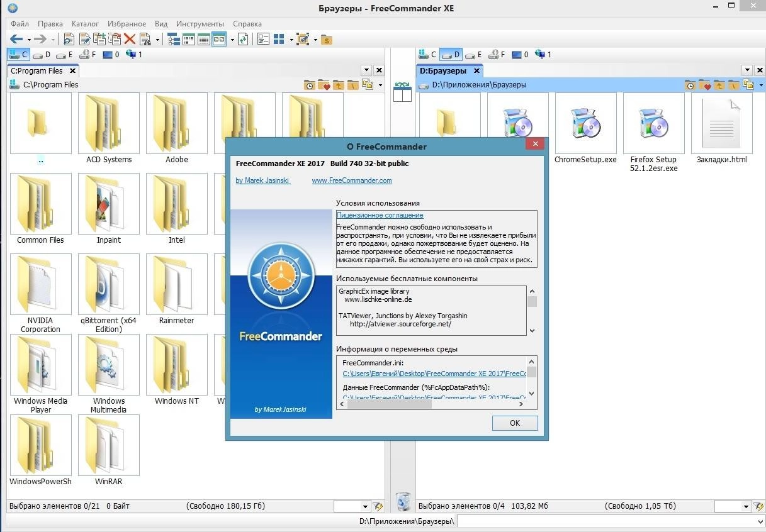
Task: Open favorites heart folder in right panel
Action: pyautogui.click(x=704, y=85)
